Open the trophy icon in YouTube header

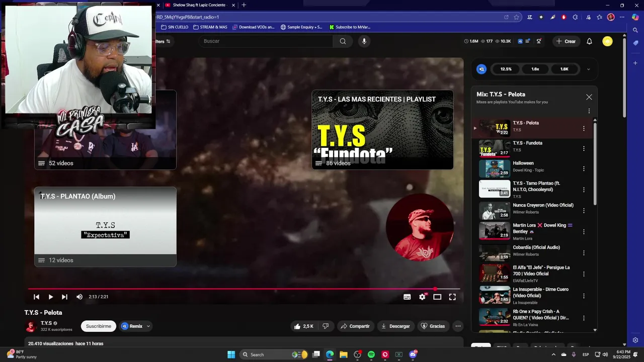pos(539,41)
